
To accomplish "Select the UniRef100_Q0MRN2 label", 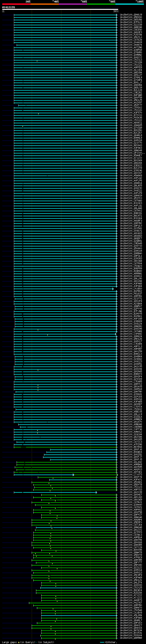I will (x=131, y=55).
